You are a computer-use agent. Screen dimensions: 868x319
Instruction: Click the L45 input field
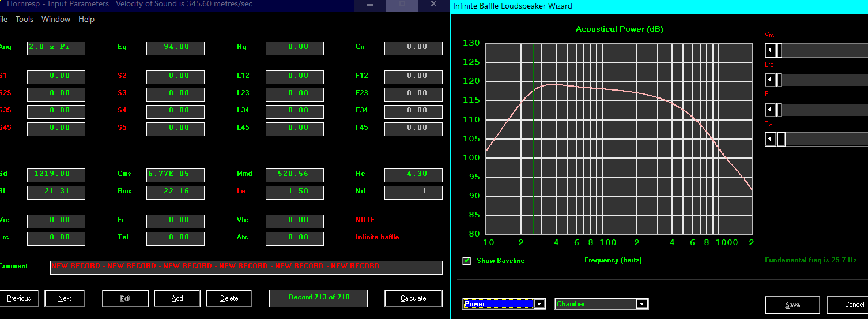pos(295,129)
